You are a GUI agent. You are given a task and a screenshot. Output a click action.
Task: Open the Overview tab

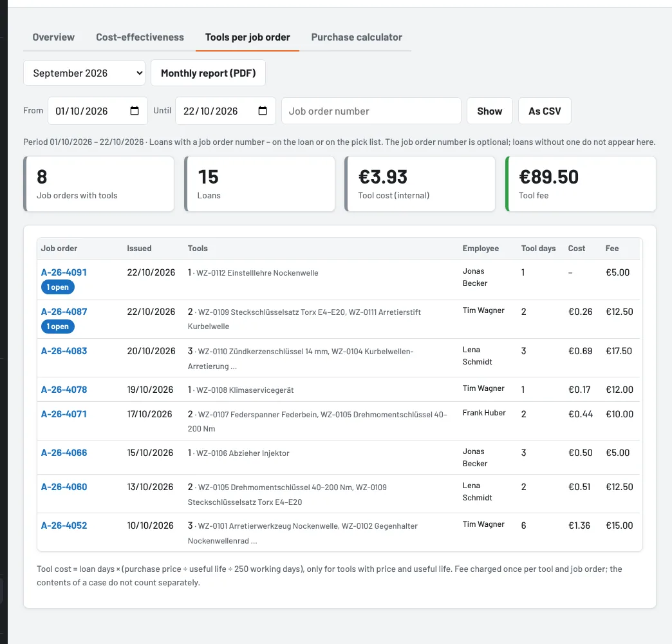(53, 37)
